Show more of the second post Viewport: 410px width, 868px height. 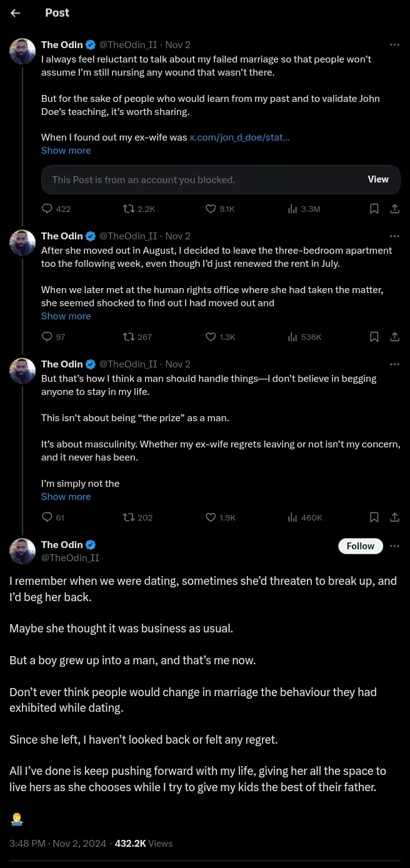pos(66,316)
